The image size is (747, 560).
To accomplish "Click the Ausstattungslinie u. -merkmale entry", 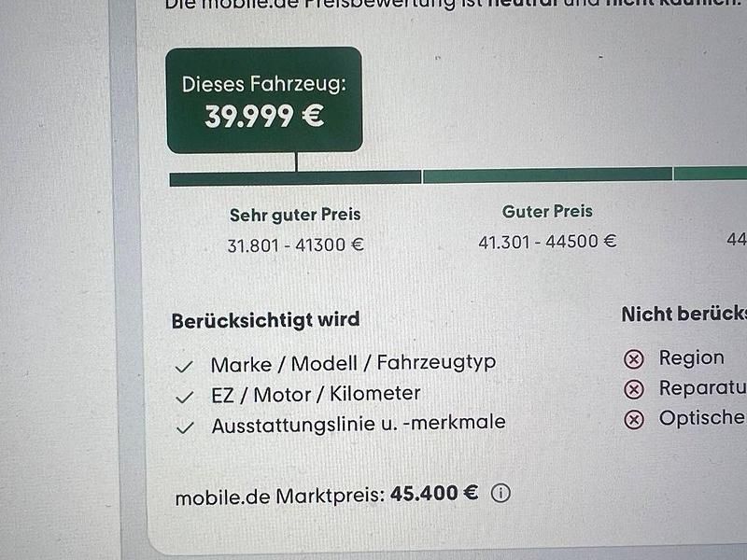I will [x=359, y=423].
